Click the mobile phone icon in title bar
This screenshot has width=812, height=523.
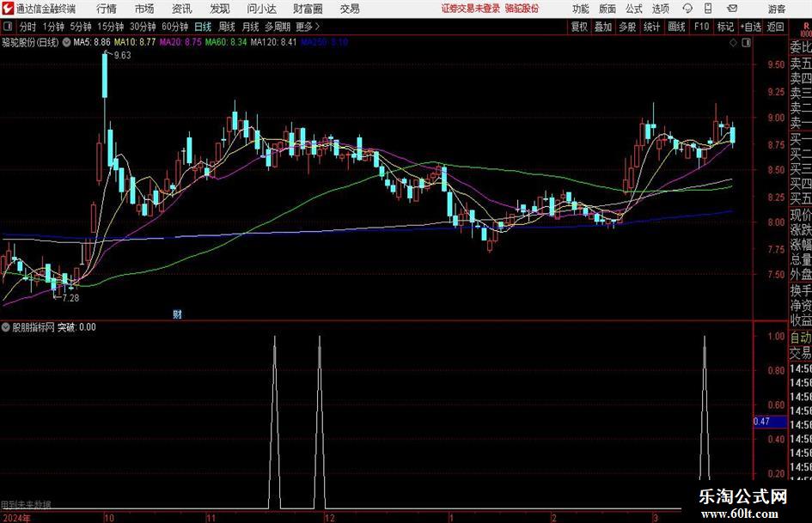pyautogui.click(x=708, y=9)
